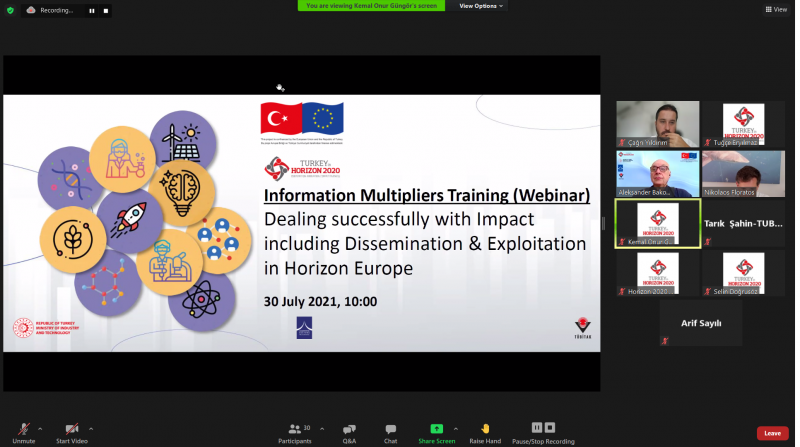Click the Turkey in Horizon 2020 logo on slide
The width and height of the screenshot is (800, 447).
click(302, 169)
